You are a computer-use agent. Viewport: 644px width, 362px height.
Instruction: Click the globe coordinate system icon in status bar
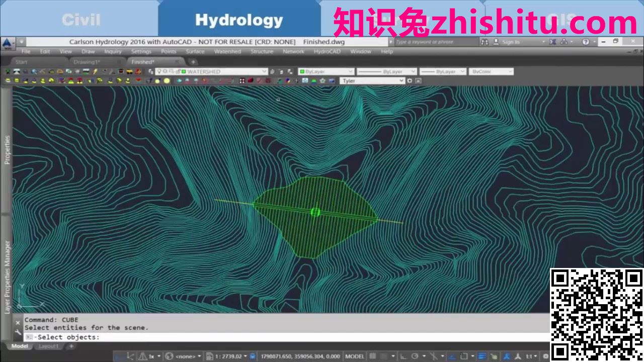(170, 356)
